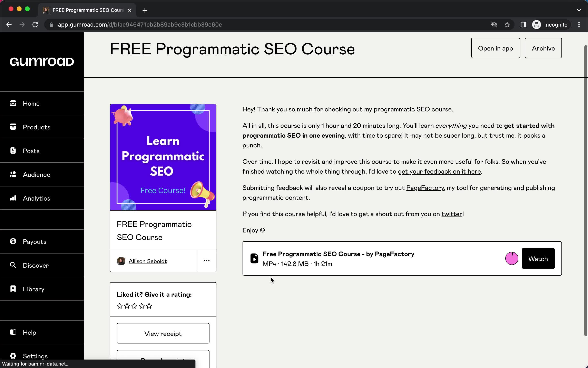Image resolution: width=588 pixels, height=368 pixels.
Task: Open the browser side panel icon
Action: (x=523, y=25)
